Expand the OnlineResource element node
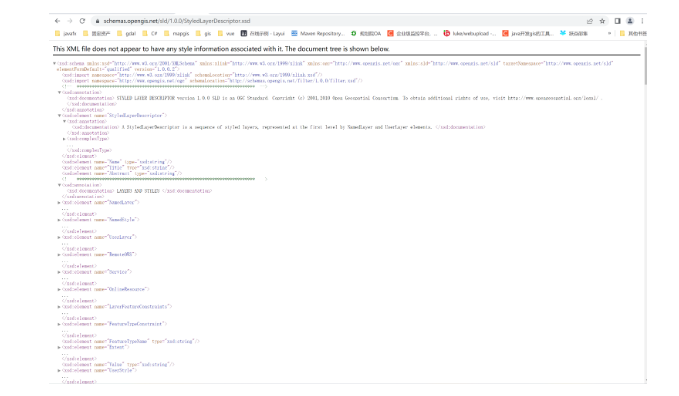The width and height of the screenshot is (679, 396). pos(59,289)
